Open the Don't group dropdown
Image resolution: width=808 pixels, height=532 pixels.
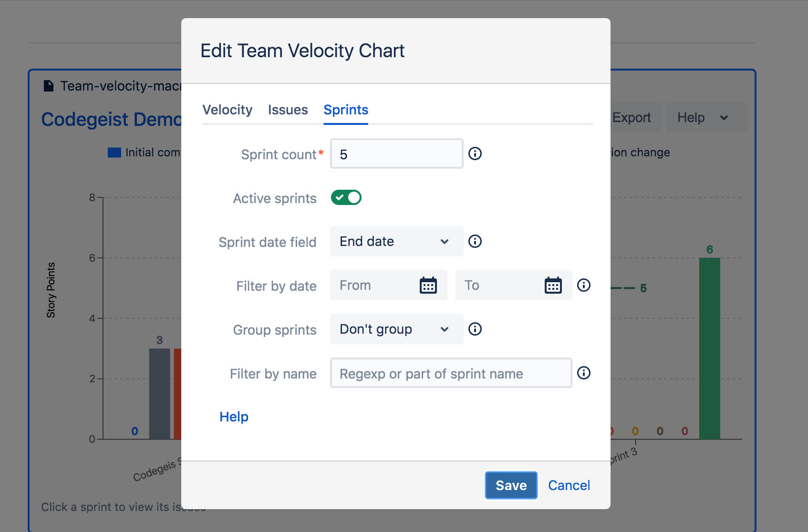pyautogui.click(x=397, y=329)
